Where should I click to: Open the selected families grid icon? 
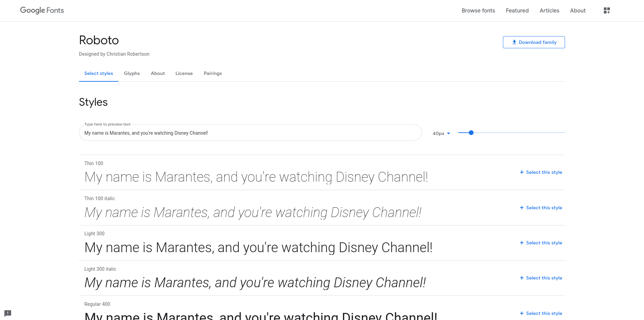(607, 10)
